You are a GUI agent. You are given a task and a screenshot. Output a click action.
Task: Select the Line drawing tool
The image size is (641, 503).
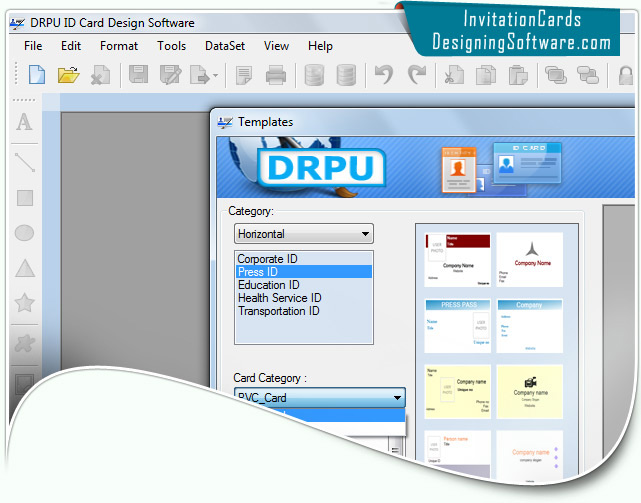coord(24,160)
